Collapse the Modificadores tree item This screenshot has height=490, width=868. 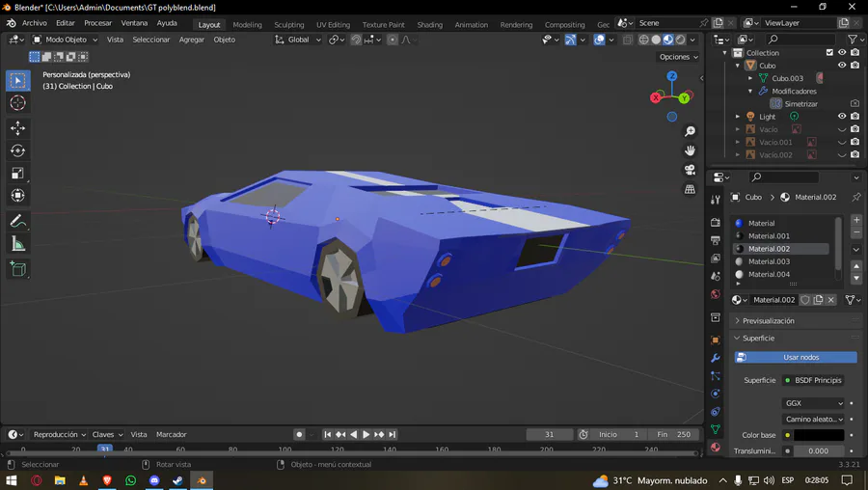tap(750, 92)
